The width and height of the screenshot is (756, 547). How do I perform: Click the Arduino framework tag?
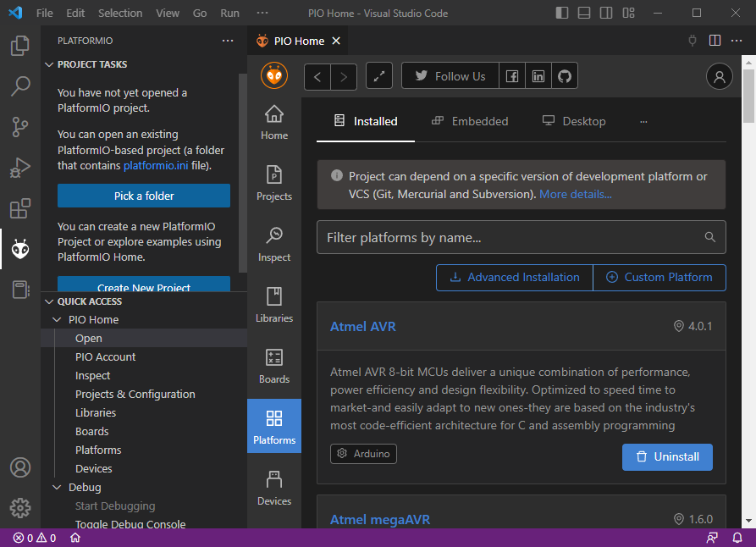[363, 454]
